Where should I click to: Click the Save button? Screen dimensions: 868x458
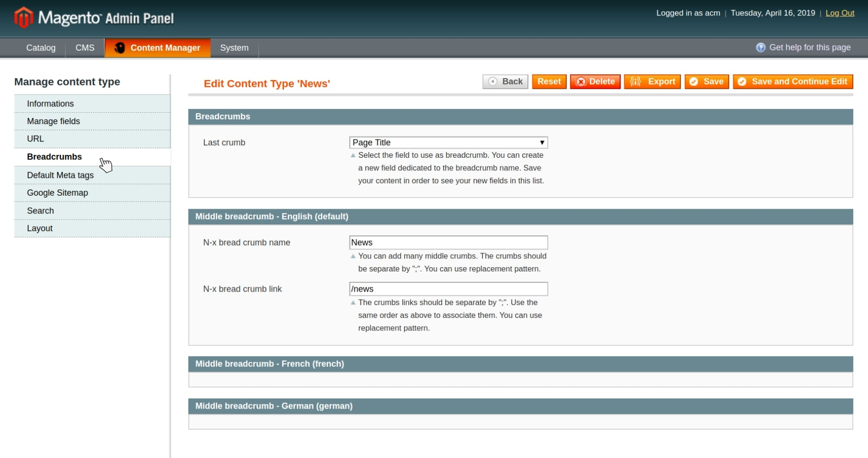[x=707, y=82]
